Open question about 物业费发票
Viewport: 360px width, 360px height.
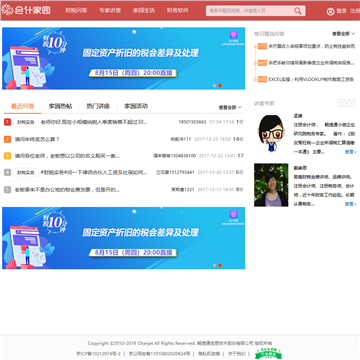[67, 190]
